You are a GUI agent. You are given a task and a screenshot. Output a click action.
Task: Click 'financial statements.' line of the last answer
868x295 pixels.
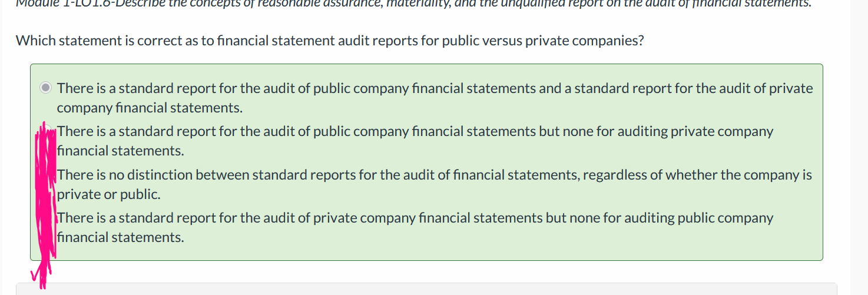pos(121,237)
